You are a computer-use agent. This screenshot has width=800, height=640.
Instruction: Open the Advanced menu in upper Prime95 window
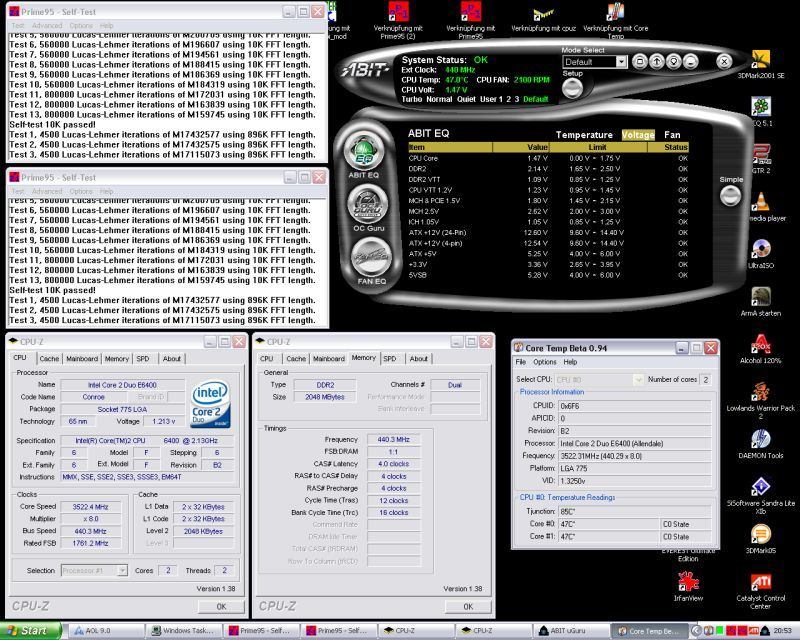47,26
